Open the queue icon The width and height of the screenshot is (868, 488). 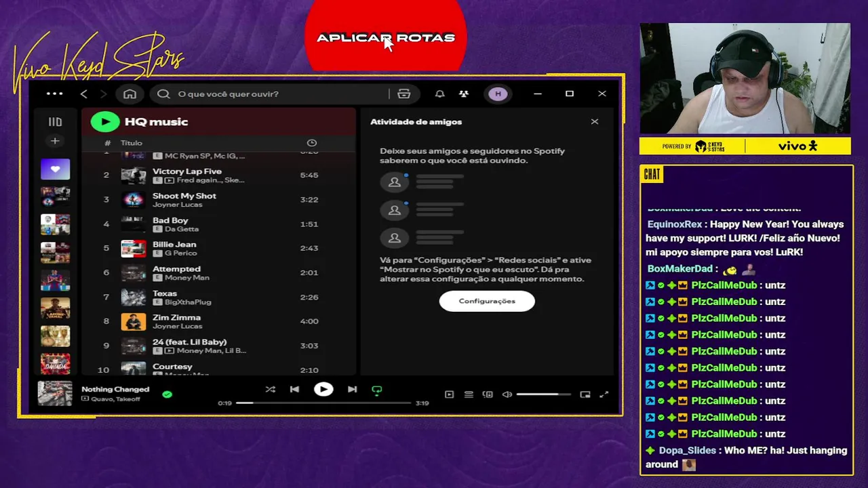(469, 394)
